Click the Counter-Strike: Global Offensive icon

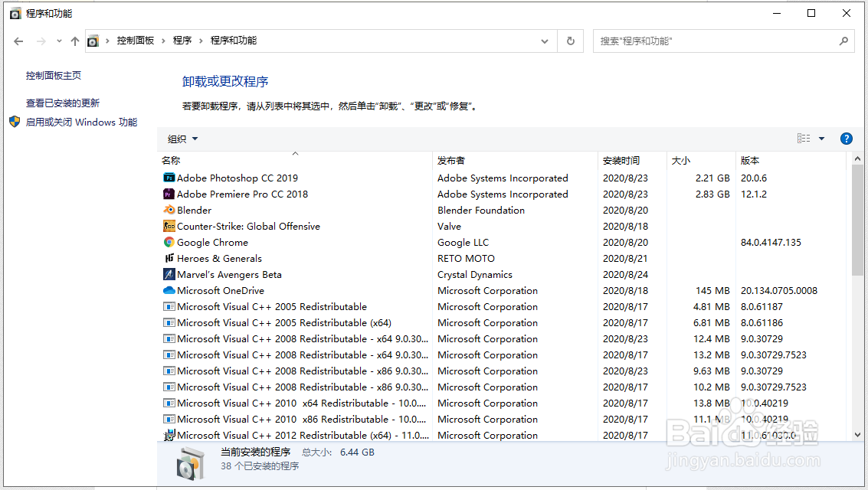click(x=169, y=226)
